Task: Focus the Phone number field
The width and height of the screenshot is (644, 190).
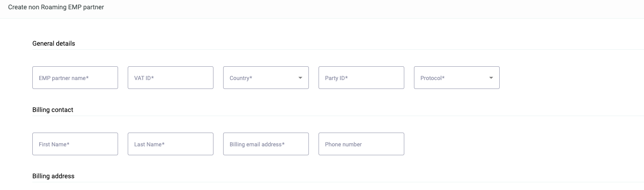Action: (361, 144)
